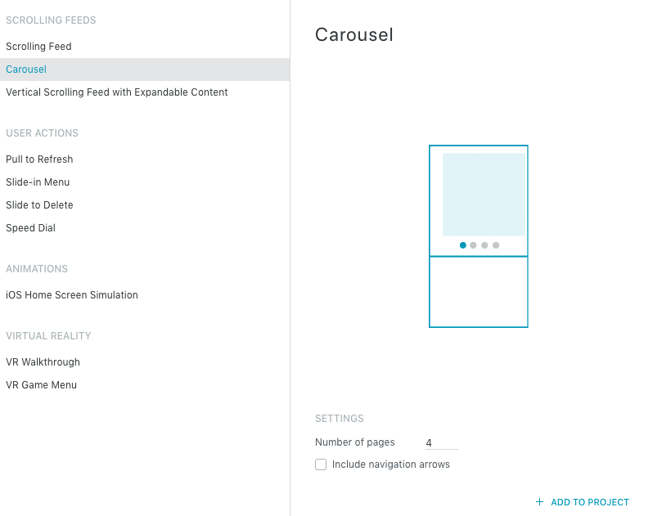Screen dimensions: 653x516
Task: Click the plus icon beside Add to Project
Action: 540,502
